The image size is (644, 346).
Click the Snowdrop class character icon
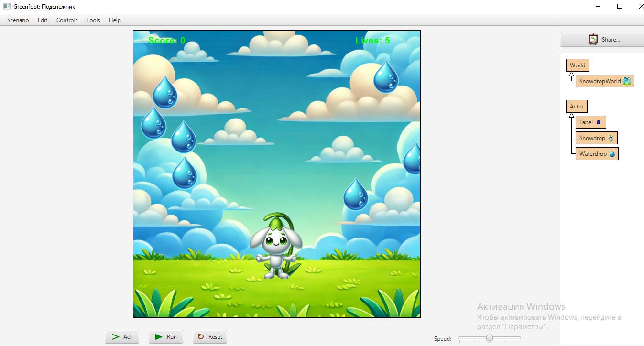tap(611, 138)
